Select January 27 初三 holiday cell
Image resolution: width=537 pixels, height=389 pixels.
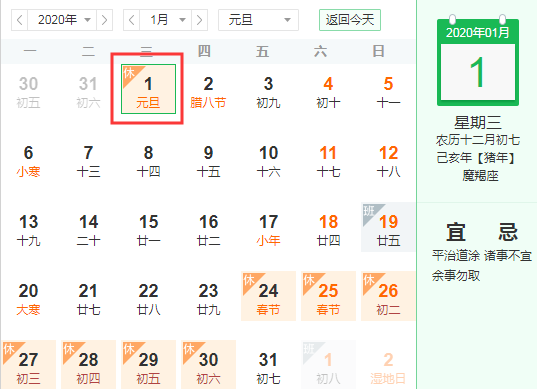click(x=28, y=365)
